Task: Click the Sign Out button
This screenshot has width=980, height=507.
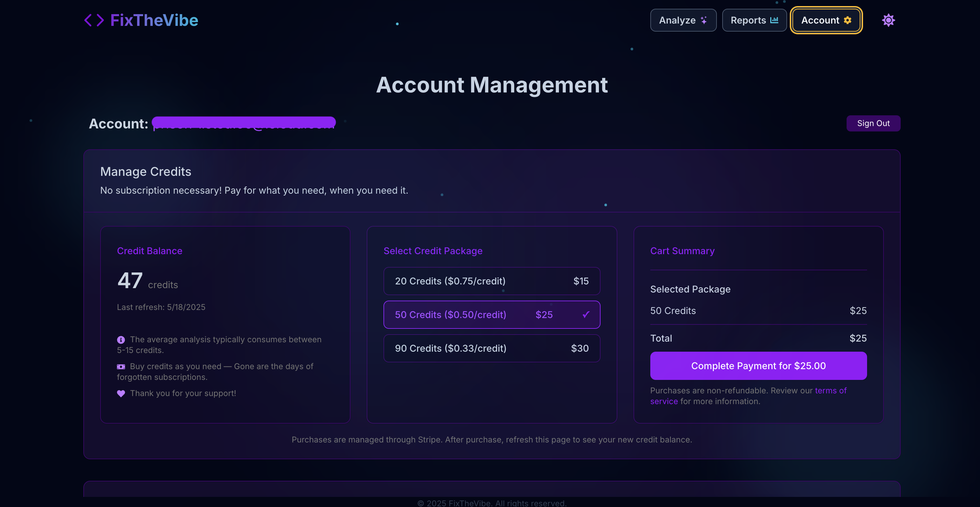Action: pyautogui.click(x=873, y=123)
